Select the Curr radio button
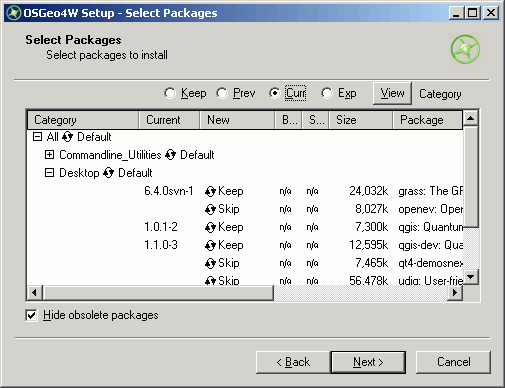The image size is (505, 388). pos(275,93)
